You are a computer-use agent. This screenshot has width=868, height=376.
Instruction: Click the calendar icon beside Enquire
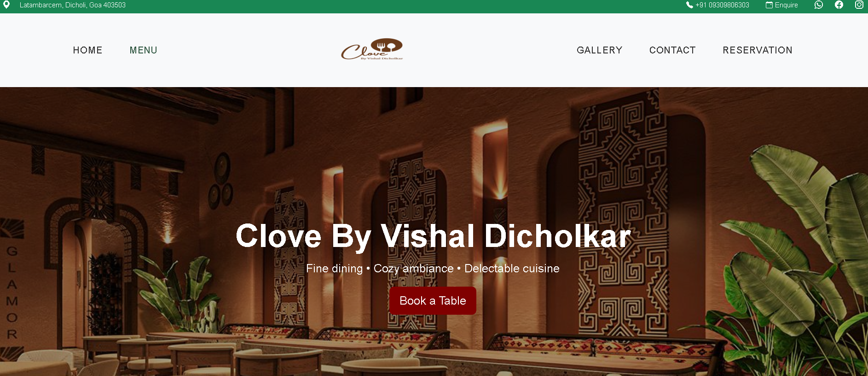[769, 5]
